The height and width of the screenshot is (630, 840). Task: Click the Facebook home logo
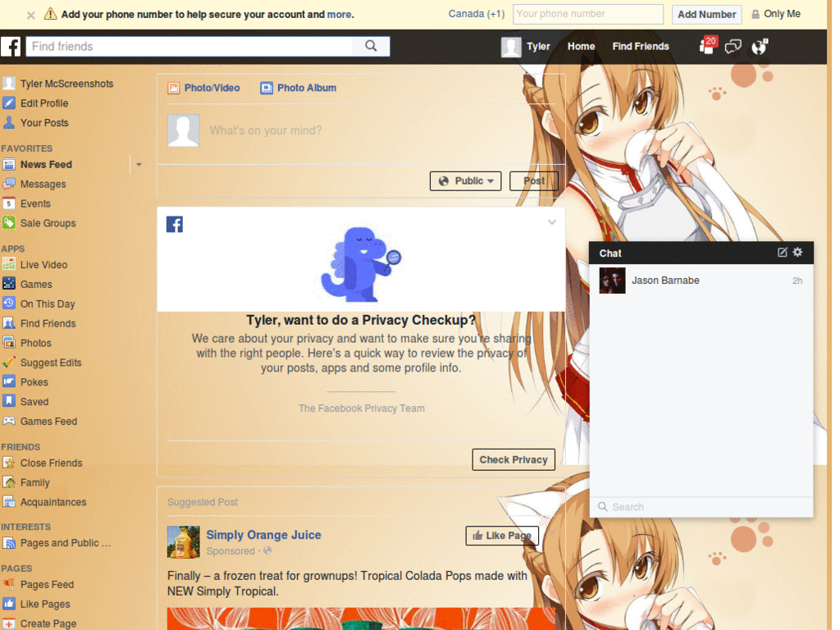[x=11, y=47]
